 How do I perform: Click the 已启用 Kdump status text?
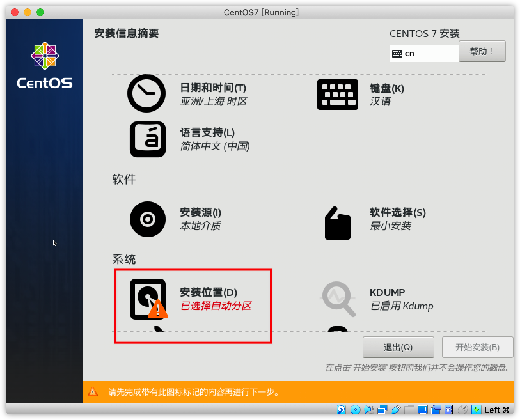coord(402,306)
